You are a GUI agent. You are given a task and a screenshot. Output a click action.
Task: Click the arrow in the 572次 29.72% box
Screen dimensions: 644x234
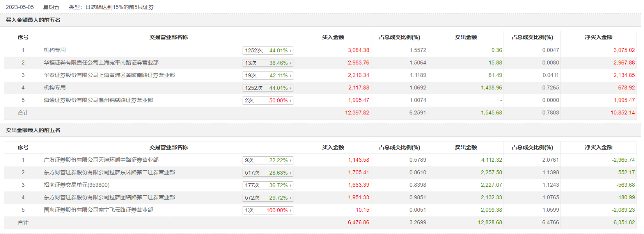point(291,198)
